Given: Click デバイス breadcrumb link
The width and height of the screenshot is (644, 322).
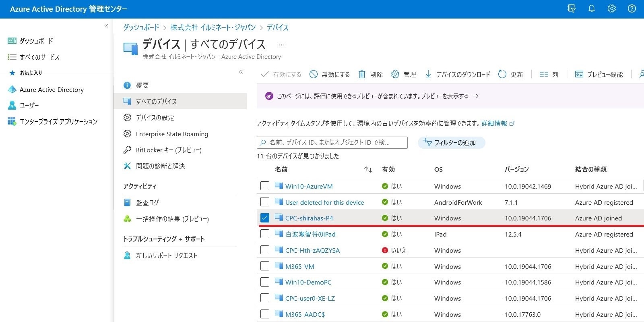Looking at the screenshot, I should [277, 27].
